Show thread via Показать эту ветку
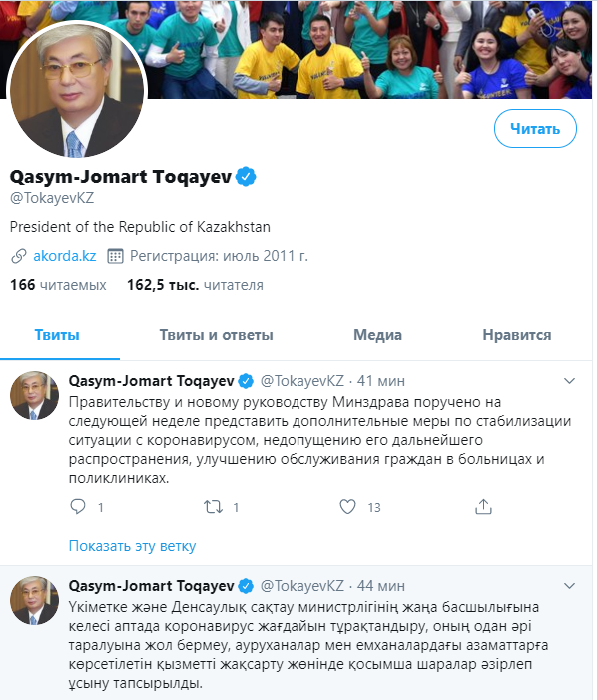 [132, 546]
